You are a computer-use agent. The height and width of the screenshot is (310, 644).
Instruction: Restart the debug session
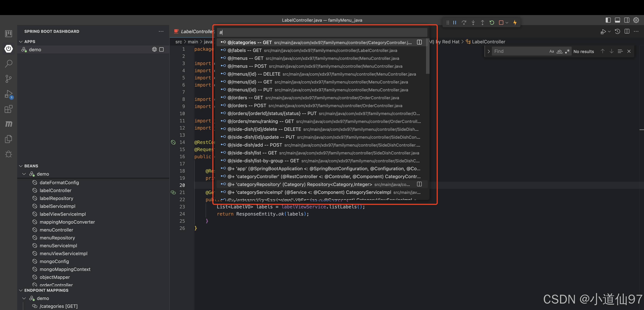(x=492, y=23)
